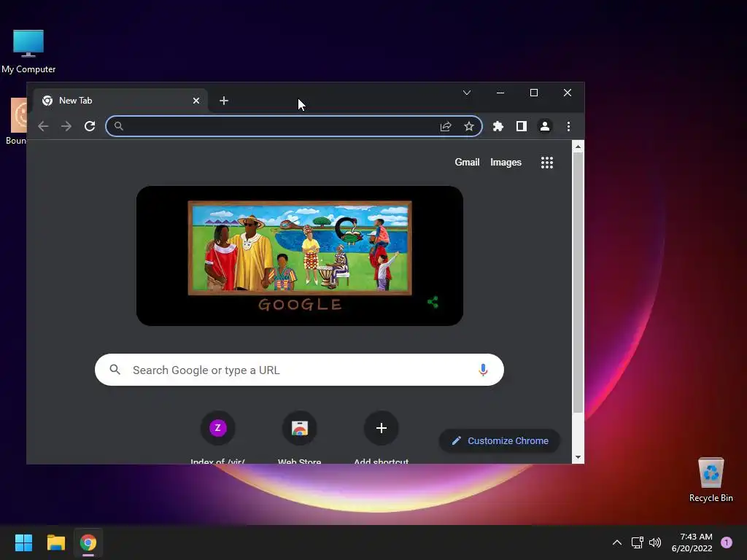This screenshot has width=747, height=560.
Task: Open the notification badge in the tray
Action: (727, 542)
